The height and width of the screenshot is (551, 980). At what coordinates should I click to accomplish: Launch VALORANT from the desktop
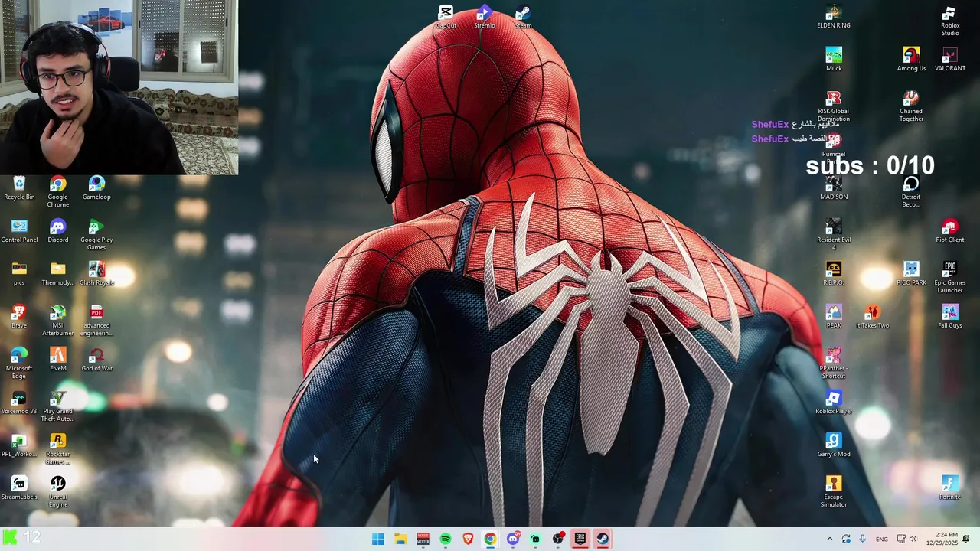pos(949,60)
